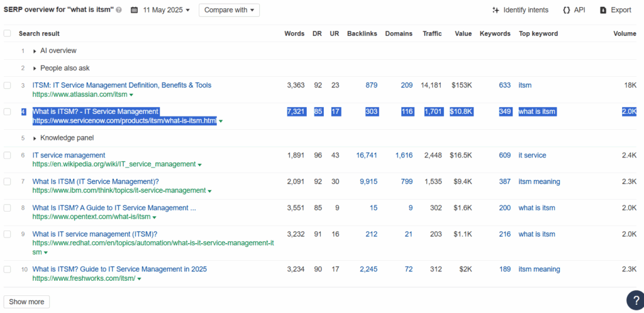
Task: Click the Export file icon
Action: (603, 10)
